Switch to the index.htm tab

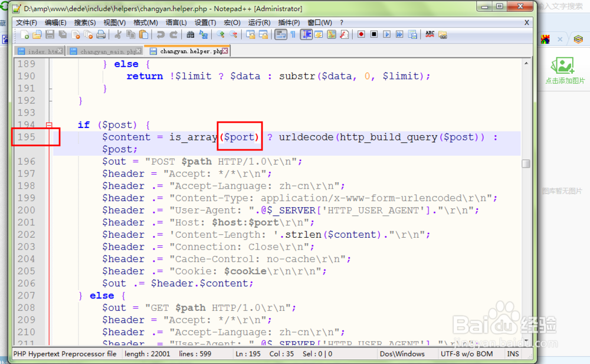[x=39, y=51]
